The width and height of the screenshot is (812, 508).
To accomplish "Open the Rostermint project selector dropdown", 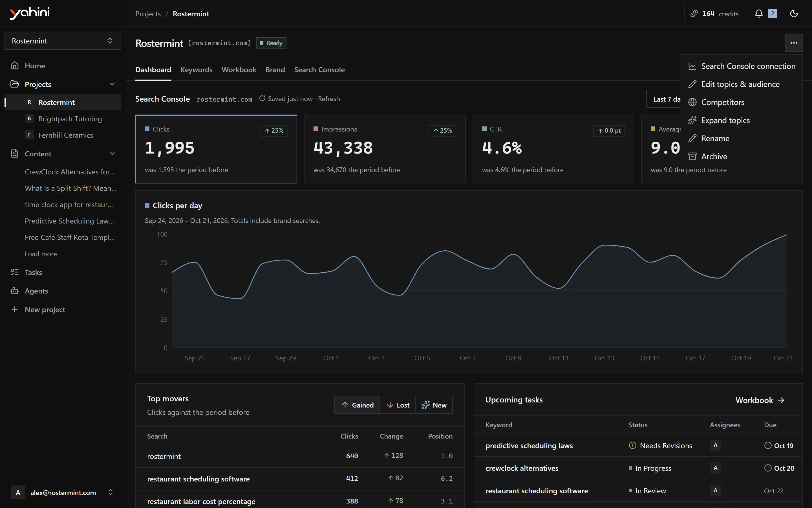I will (x=63, y=41).
